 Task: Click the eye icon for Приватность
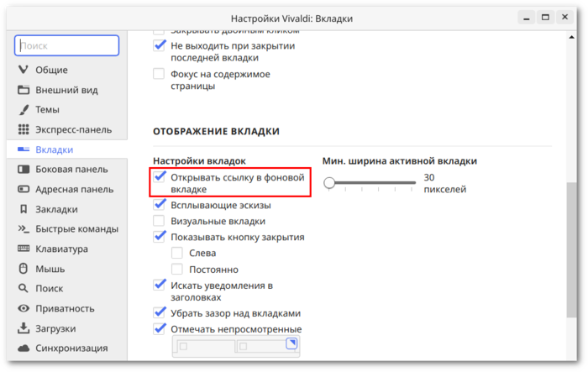(x=24, y=308)
